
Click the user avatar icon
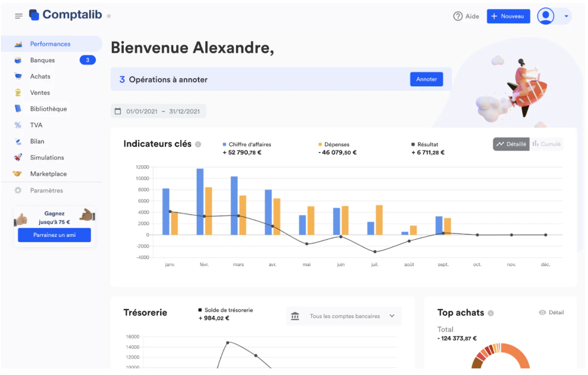click(546, 16)
